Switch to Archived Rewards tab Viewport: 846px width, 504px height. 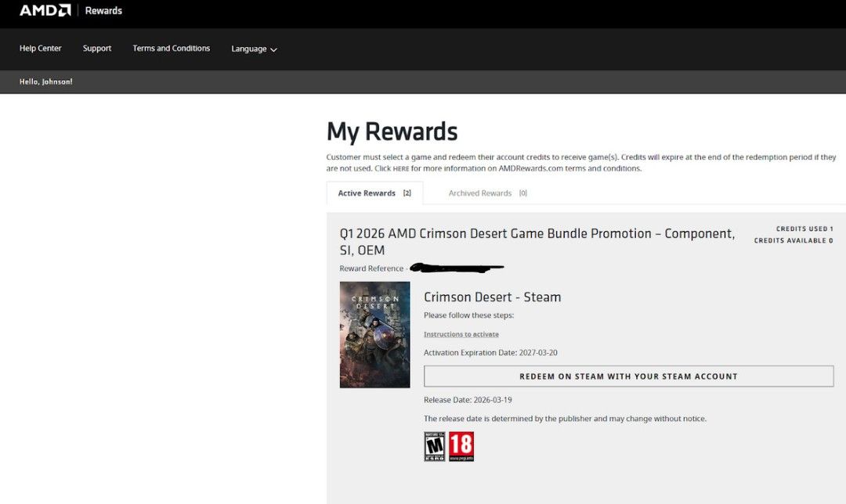click(488, 193)
